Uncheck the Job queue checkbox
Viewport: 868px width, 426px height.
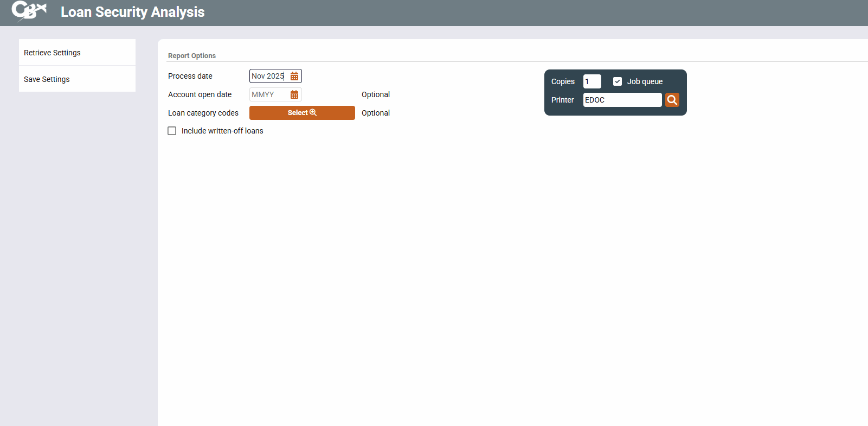click(x=617, y=81)
